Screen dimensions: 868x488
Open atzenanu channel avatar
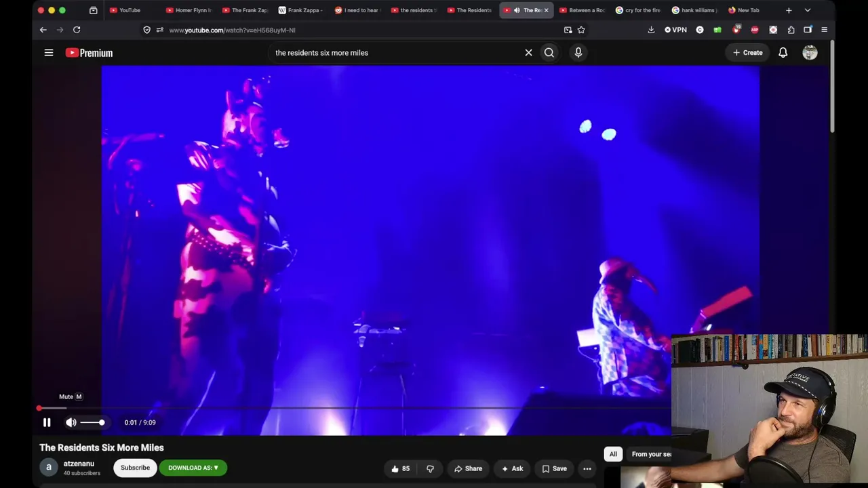click(48, 468)
